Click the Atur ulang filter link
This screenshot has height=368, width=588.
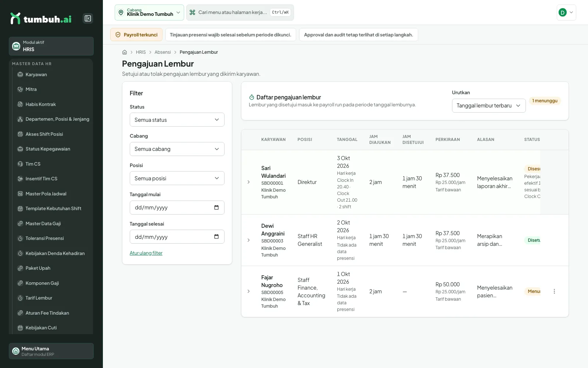[x=146, y=253]
